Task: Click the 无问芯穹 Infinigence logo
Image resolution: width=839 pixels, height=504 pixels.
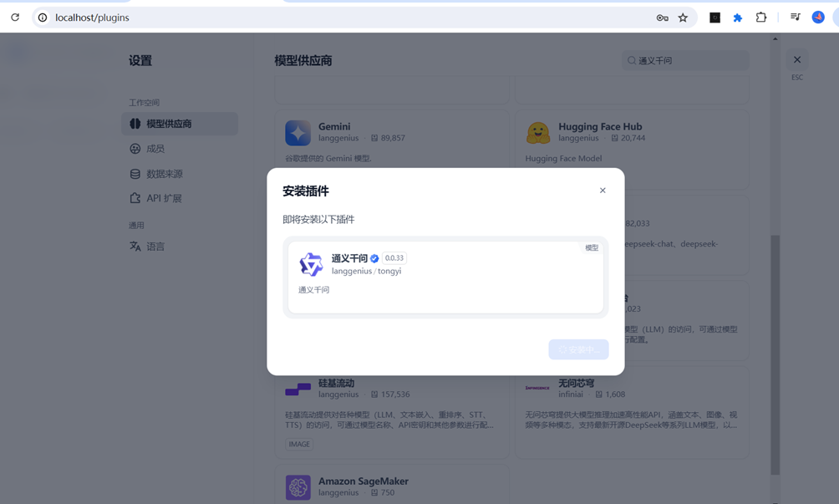Action: coord(538,388)
